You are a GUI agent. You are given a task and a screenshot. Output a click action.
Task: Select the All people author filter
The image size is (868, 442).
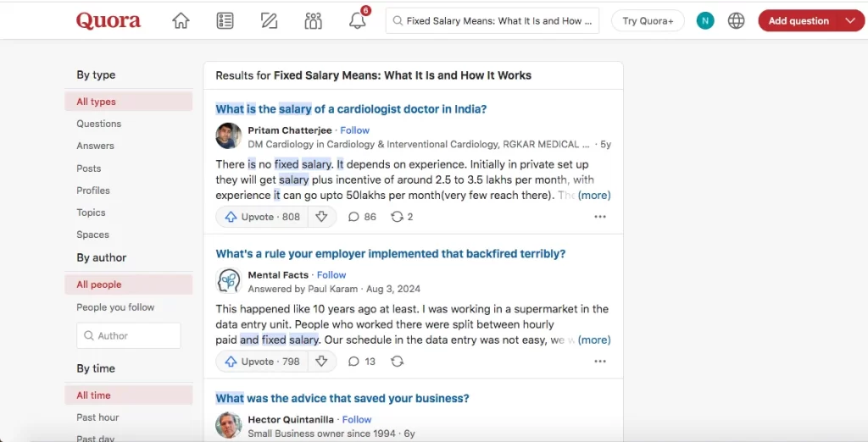tap(129, 285)
